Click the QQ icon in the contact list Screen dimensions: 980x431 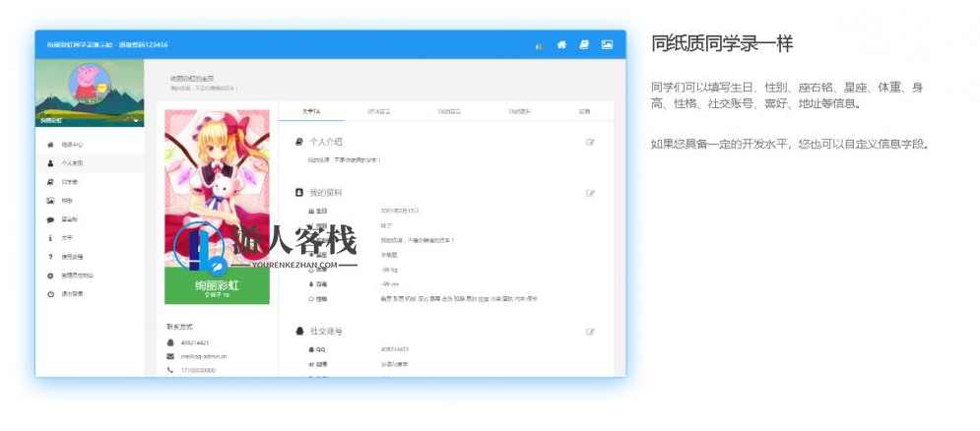coord(170,342)
